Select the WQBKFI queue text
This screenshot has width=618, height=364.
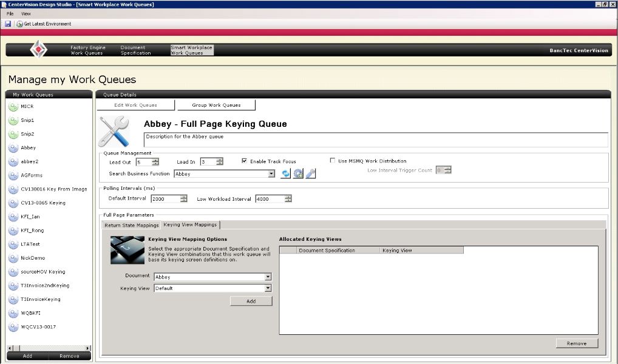(x=30, y=313)
